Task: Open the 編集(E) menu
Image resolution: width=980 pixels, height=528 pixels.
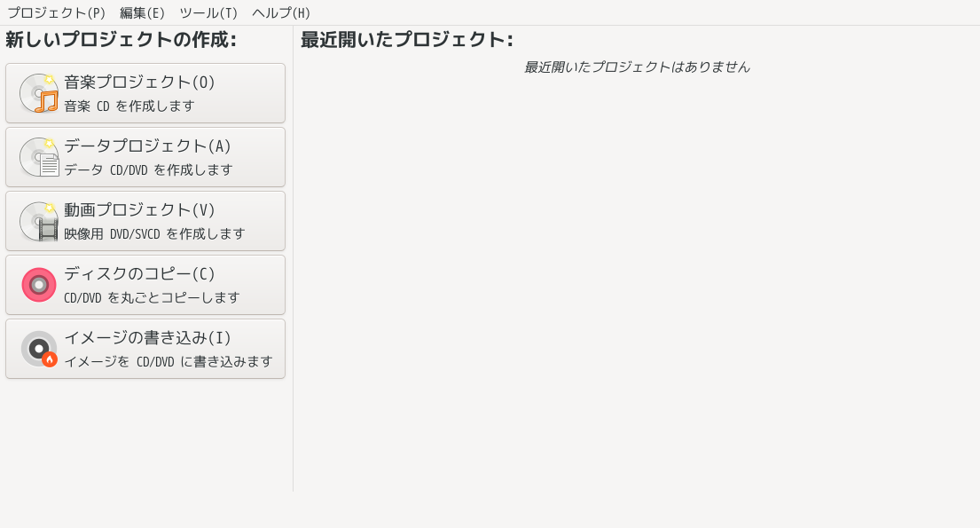Action: point(142,12)
